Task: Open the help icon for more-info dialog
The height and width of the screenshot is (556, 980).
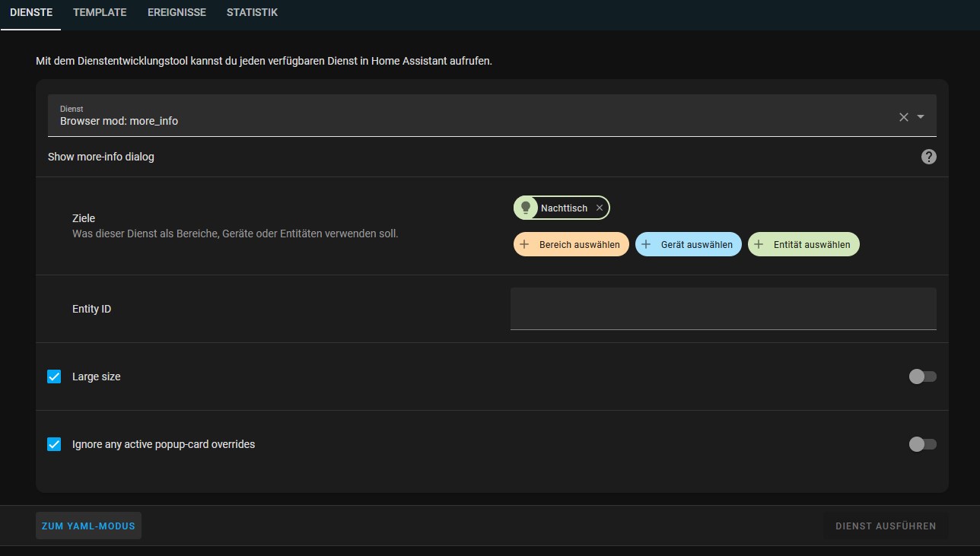Action: pyautogui.click(x=928, y=157)
